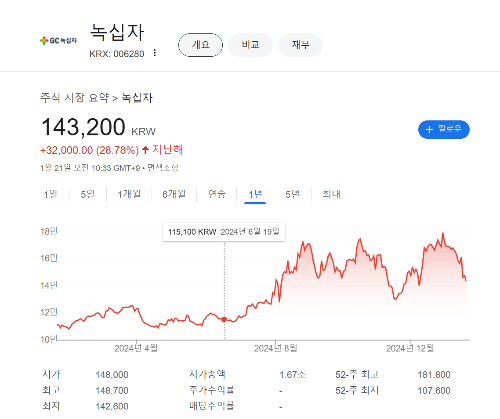Click the 12만 y-axis label
The image size is (500, 419).
pyautogui.click(x=49, y=312)
